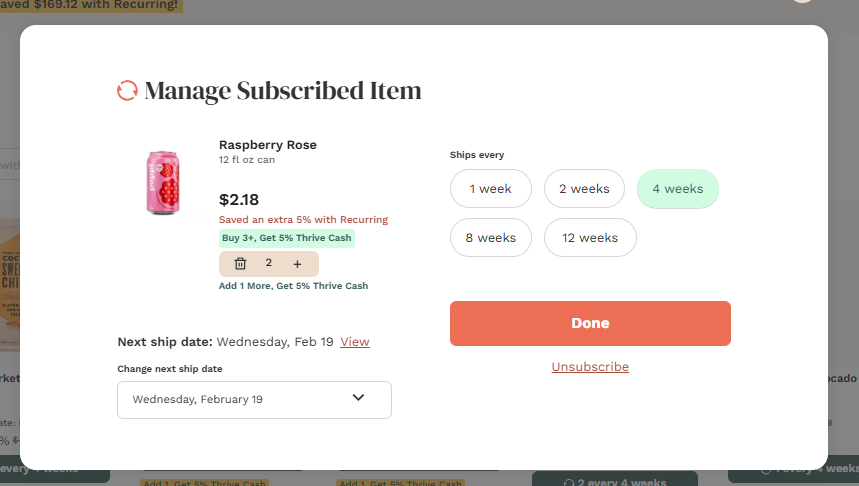This screenshot has width=859, height=486.
Task: Click the Unsubscribe link
Action: [590, 367]
